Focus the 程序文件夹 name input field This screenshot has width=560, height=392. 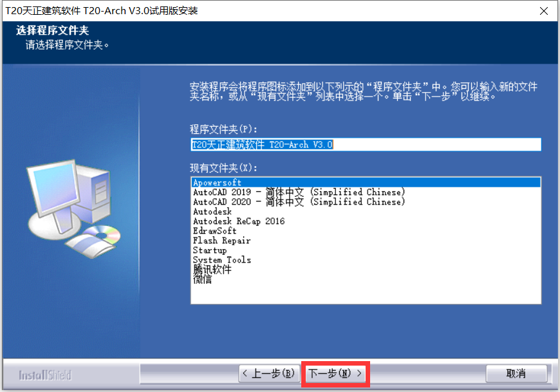pos(366,144)
